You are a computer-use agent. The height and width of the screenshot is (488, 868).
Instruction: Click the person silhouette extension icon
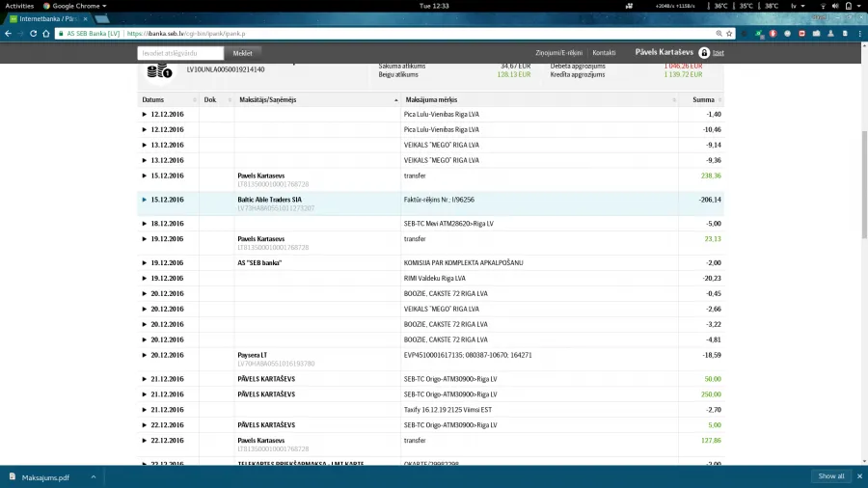tap(831, 34)
